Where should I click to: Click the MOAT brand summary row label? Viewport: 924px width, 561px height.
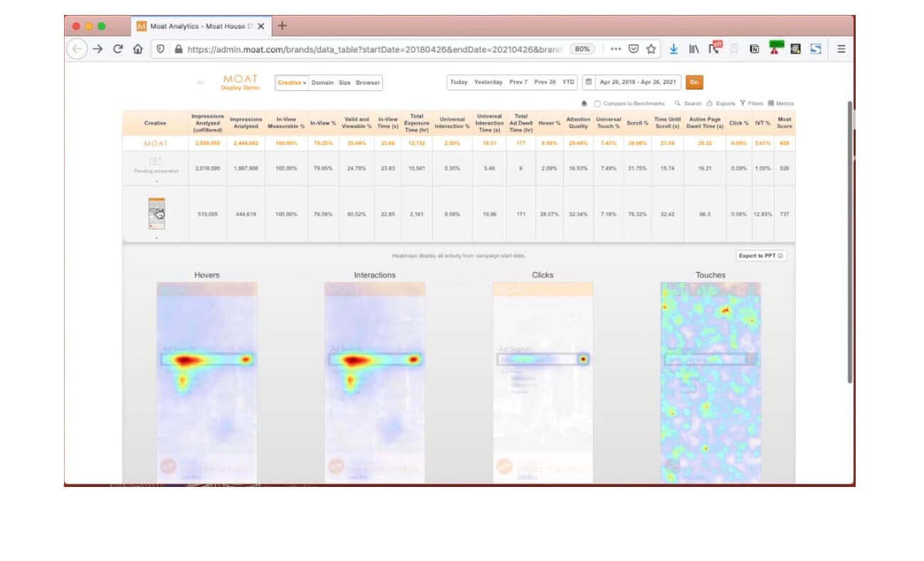[x=156, y=143]
